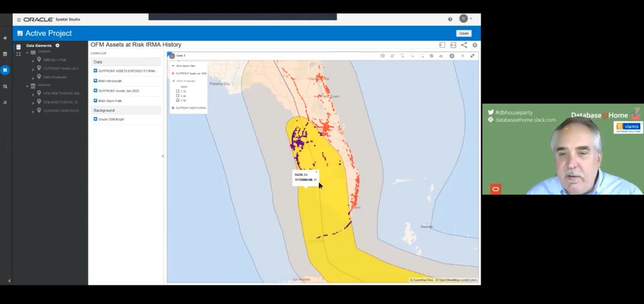Click the circle-slash clear selection tool
This screenshot has height=304, width=644.
pyautogui.click(x=431, y=56)
